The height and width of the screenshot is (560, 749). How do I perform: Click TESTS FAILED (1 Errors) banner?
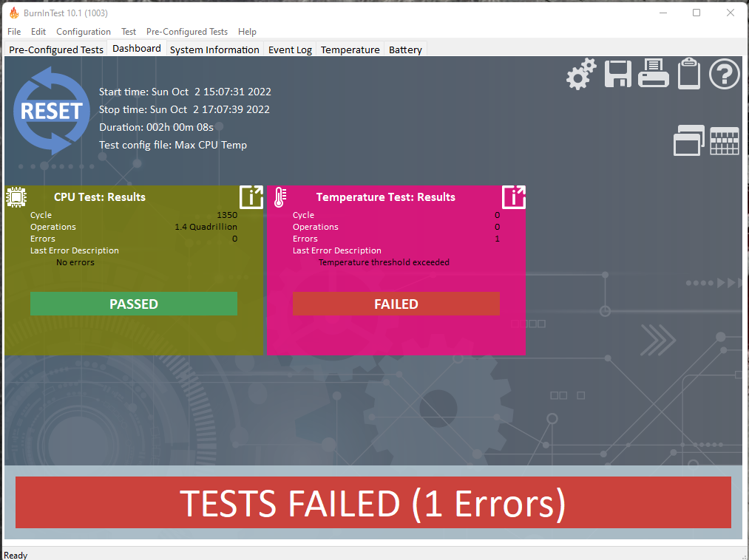pos(373,502)
